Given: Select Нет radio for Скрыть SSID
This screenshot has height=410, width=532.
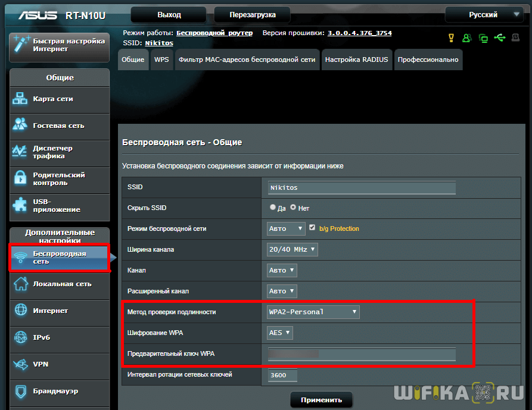Looking at the screenshot, I should 293,208.
